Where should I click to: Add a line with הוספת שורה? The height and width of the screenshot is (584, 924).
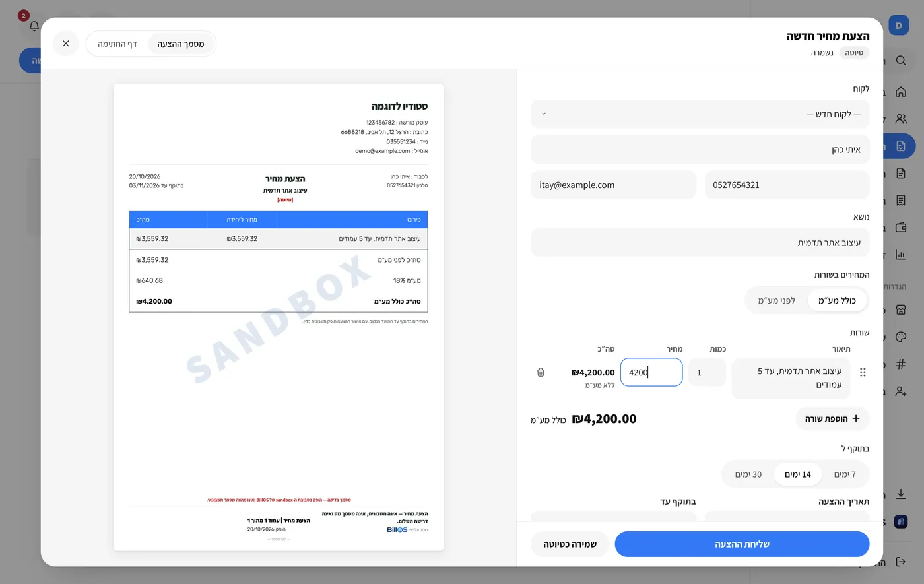pos(832,418)
